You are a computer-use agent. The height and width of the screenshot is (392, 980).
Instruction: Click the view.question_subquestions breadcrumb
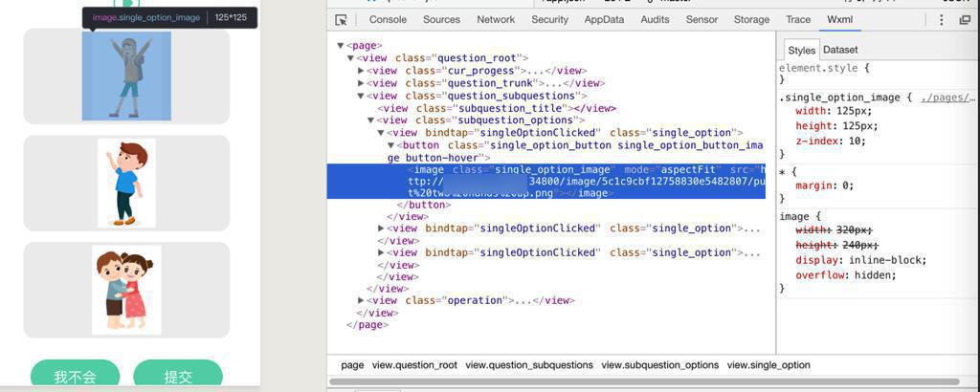coord(529,365)
